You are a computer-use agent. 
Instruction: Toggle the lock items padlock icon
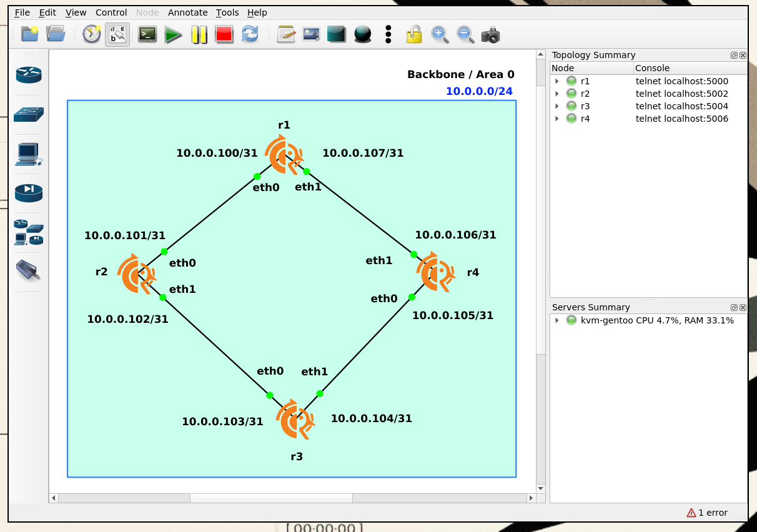[413, 34]
